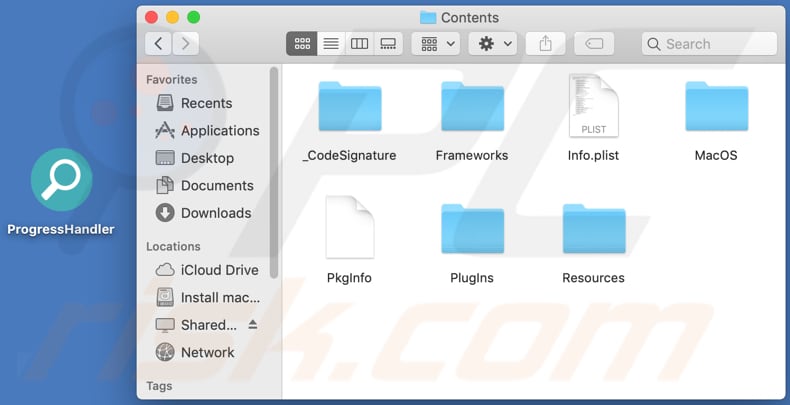Image resolution: width=790 pixels, height=405 pixels.
Task: Click the Contents folder title icon
Action: [428, 18]
